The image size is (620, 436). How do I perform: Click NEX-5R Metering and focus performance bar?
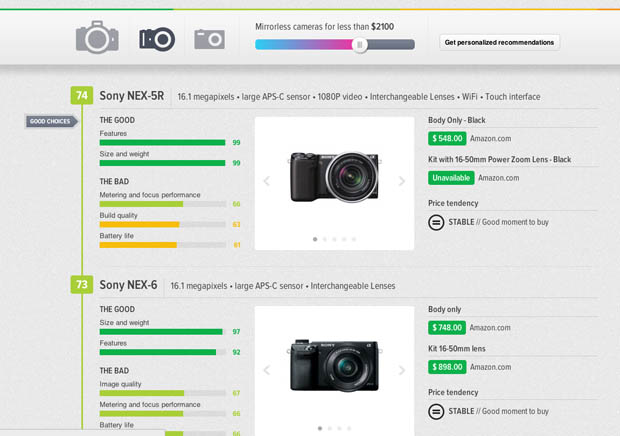[163, 204]
